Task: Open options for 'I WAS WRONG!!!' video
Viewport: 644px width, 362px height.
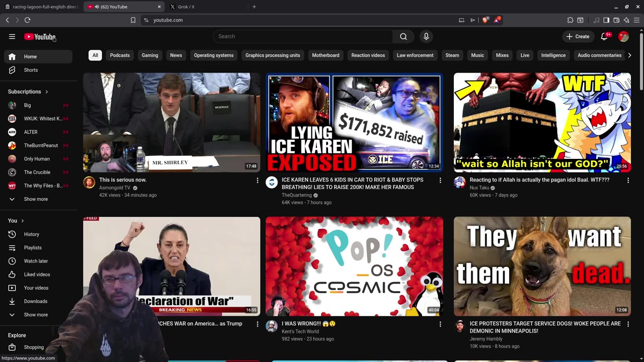Action: [x=440, y=324]
